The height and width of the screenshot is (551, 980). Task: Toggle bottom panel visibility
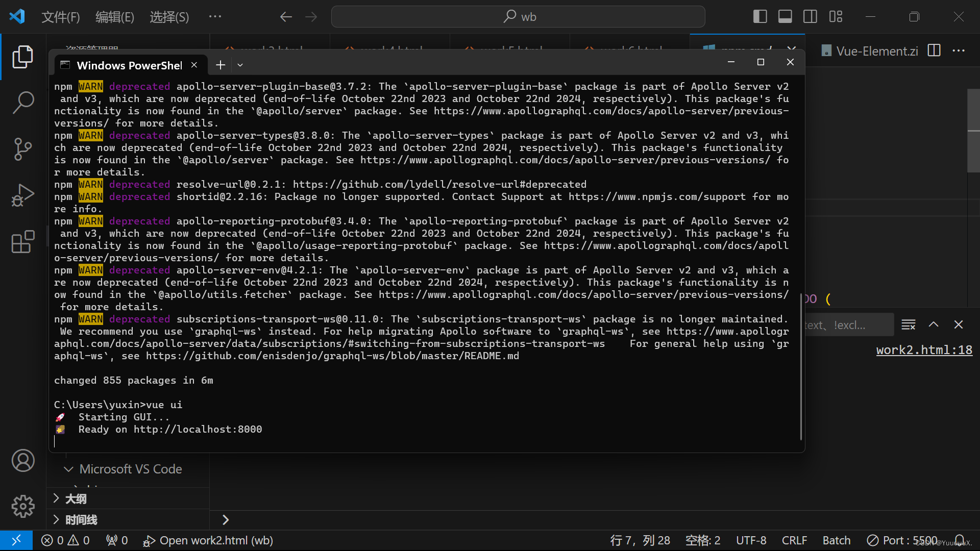(x=785, y=16)
